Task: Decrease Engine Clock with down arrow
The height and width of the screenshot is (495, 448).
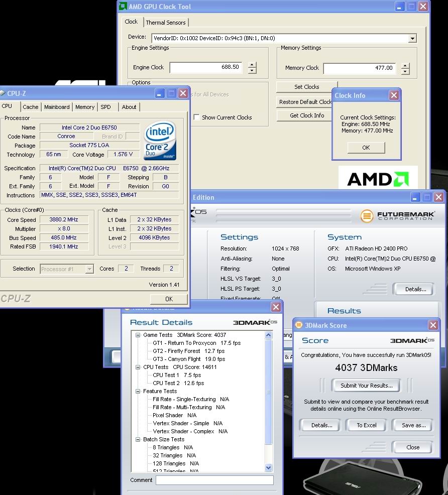Action: click(x=252, y=71)
